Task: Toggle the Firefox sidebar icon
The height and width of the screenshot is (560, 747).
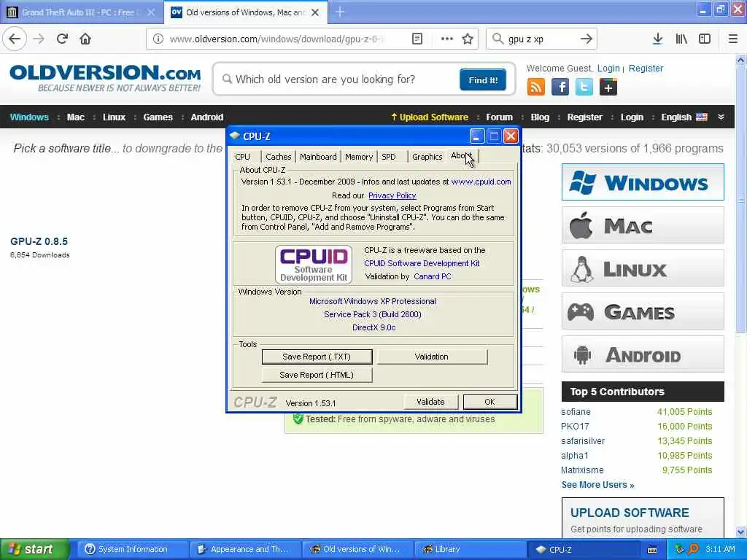Action: pos(705,39)
